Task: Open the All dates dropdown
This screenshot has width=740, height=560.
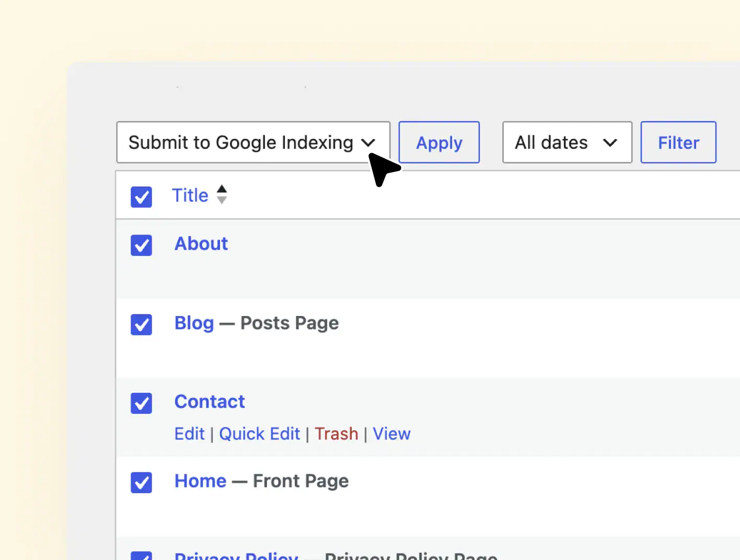Action: (567, 142)
